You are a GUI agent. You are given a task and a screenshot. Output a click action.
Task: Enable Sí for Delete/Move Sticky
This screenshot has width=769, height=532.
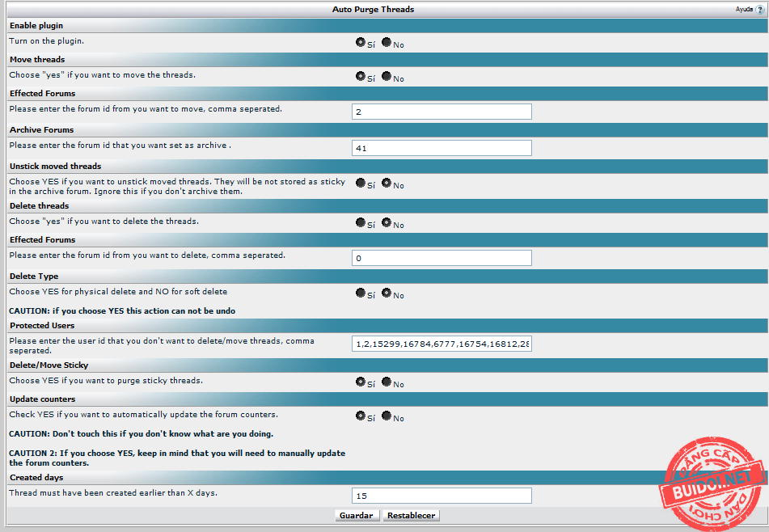(x=361, y=382)
